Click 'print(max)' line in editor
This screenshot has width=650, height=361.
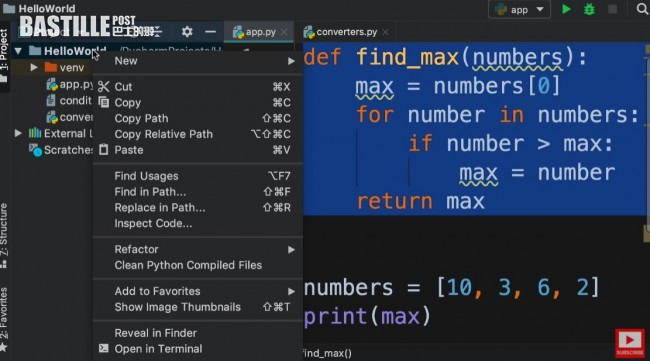(x=367, y=317)
